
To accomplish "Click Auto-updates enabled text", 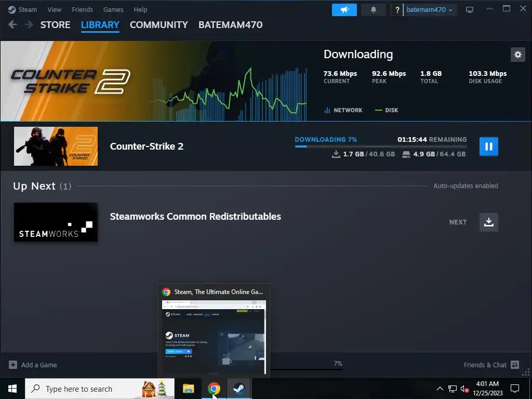I will (x=465, y=185).
